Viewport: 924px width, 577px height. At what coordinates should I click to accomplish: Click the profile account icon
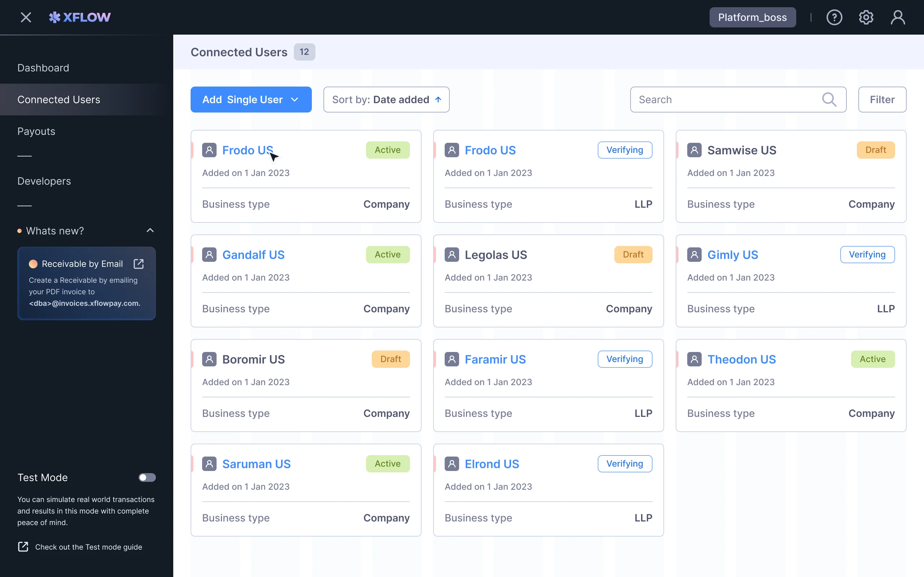(x=897, y=17)
